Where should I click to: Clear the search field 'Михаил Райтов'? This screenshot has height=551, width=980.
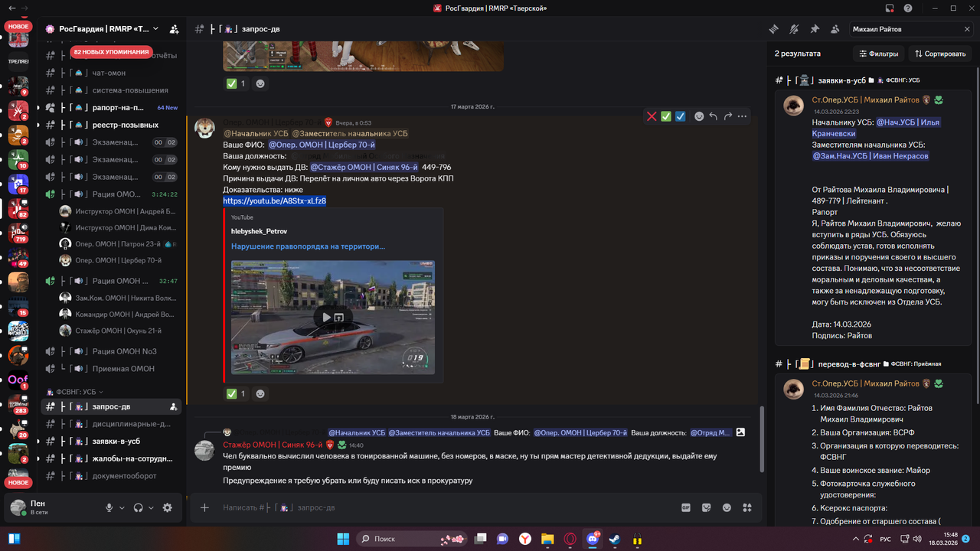point(967,29)
